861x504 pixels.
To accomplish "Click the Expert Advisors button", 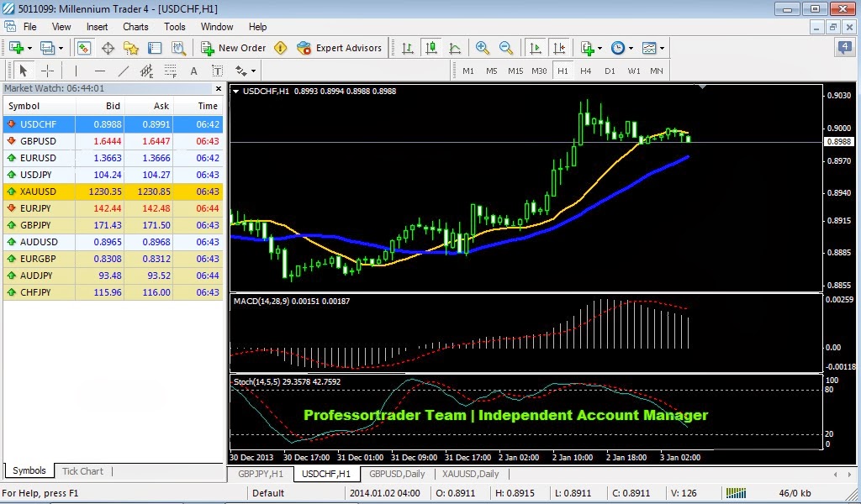I will [x=339, y=48].
